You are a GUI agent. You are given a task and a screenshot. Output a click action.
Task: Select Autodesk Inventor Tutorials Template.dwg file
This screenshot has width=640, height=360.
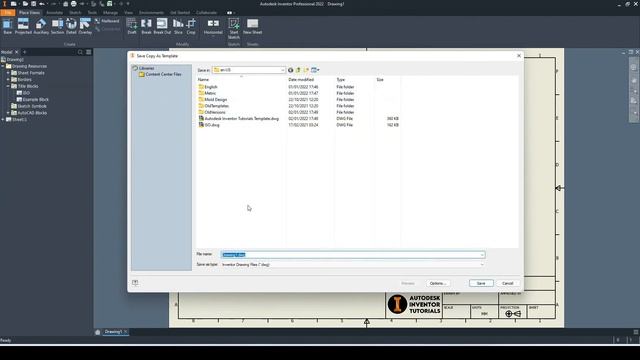pyautogui.click(x=238, y=118)
